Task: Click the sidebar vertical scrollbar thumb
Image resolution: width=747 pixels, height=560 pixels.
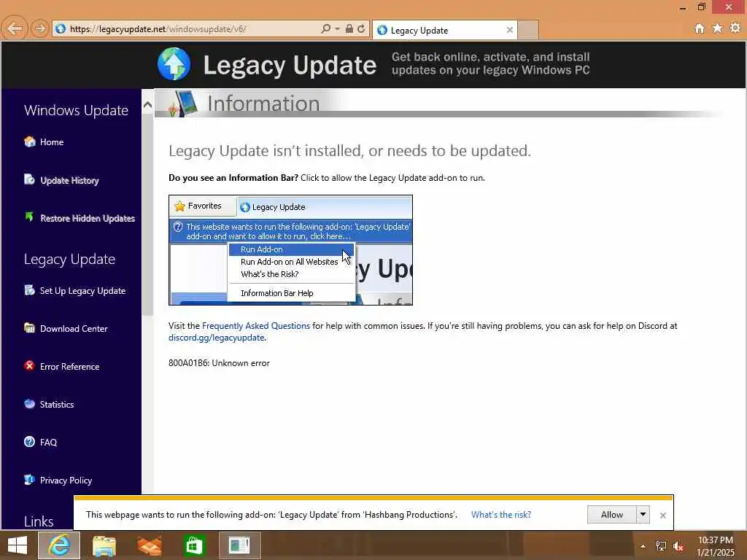Action: (x=147, y=214)
